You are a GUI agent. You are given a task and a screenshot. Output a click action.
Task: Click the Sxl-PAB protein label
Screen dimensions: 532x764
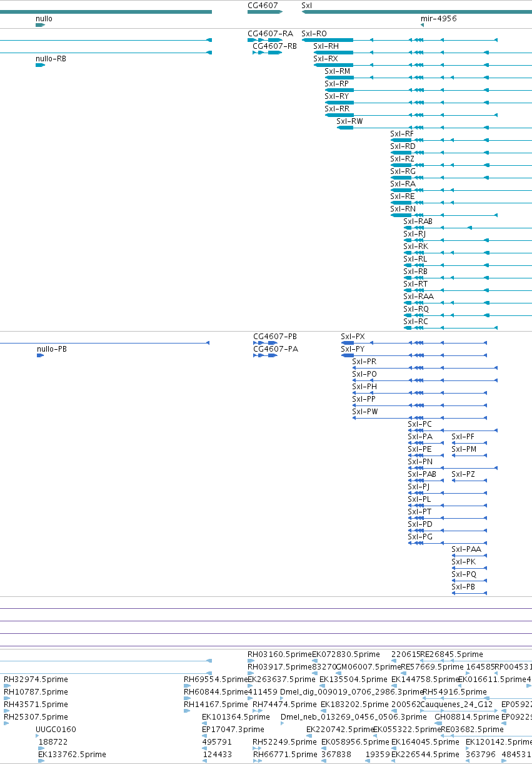tap(422, 474)
